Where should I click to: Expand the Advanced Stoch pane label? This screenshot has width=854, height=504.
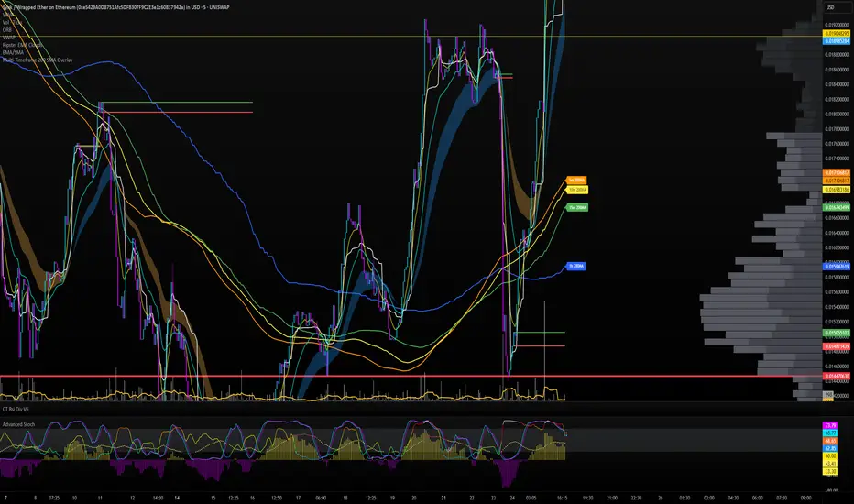coord(19,423)
